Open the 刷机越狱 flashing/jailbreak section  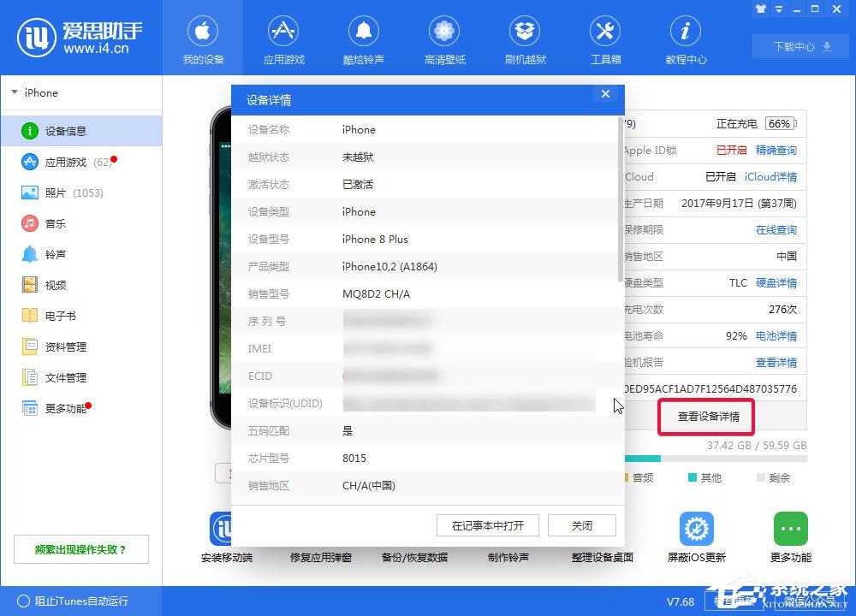pos(524,38)
